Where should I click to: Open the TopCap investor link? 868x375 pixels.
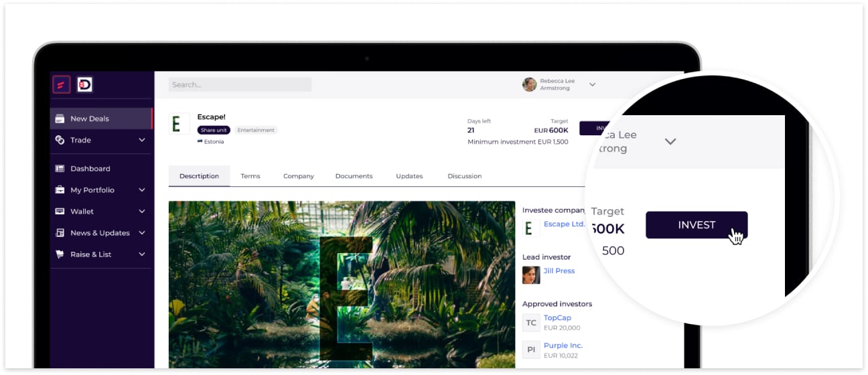click(x=557, y=318)
